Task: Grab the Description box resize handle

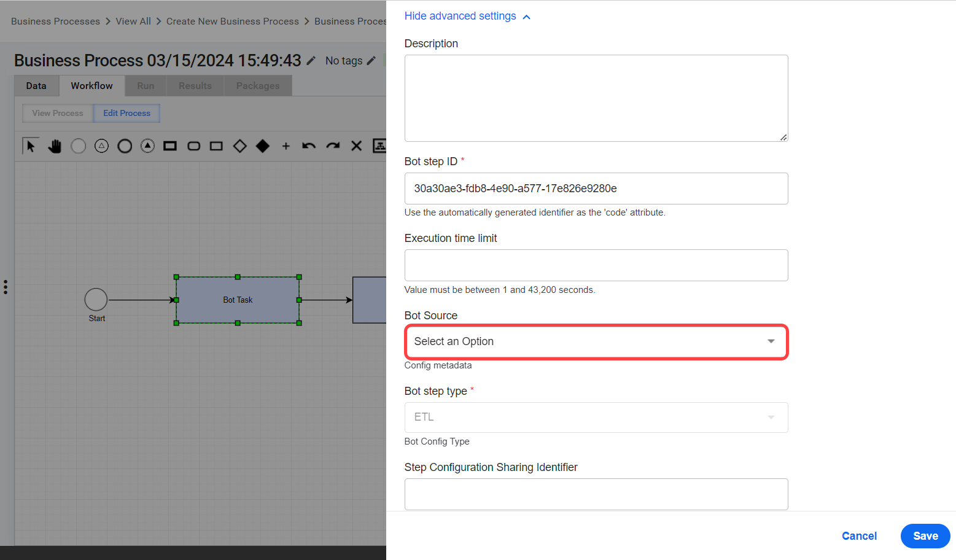Action: pyautogui.click(x=783, y=138)
